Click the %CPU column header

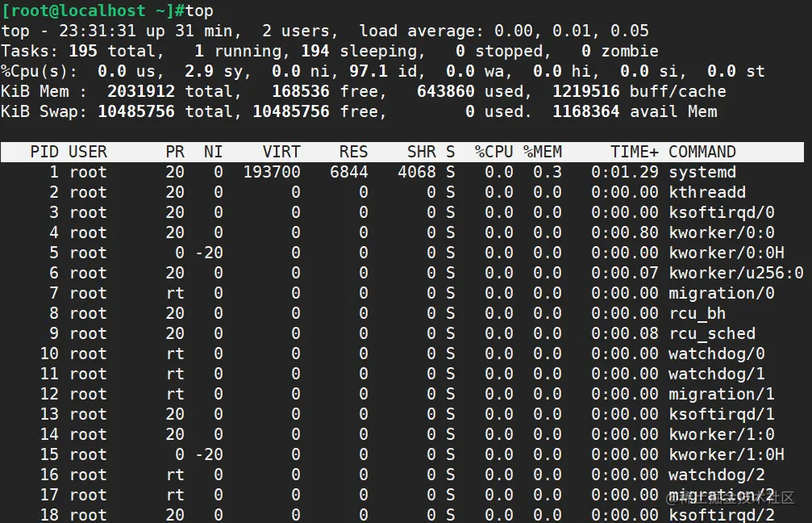click(x=494, y=152)
